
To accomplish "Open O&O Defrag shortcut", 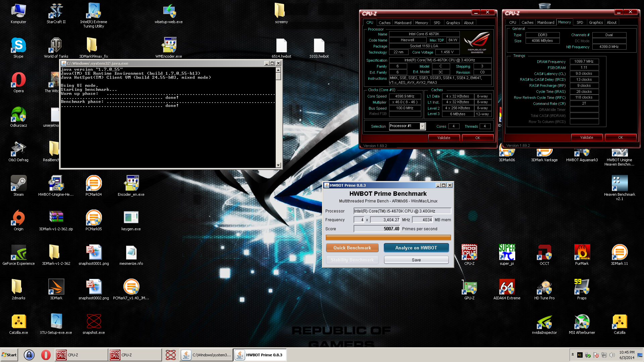I will coord(18,152).
